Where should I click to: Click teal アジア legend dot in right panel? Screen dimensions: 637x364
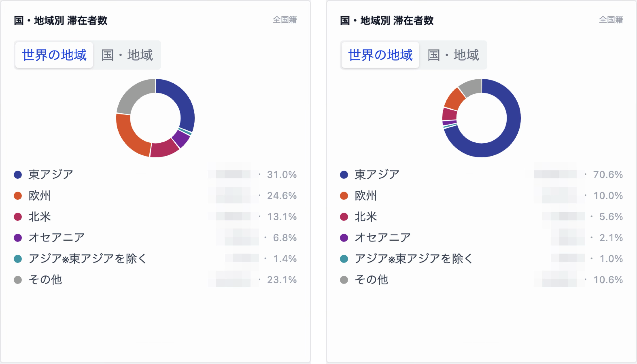[x=344, y=258]
